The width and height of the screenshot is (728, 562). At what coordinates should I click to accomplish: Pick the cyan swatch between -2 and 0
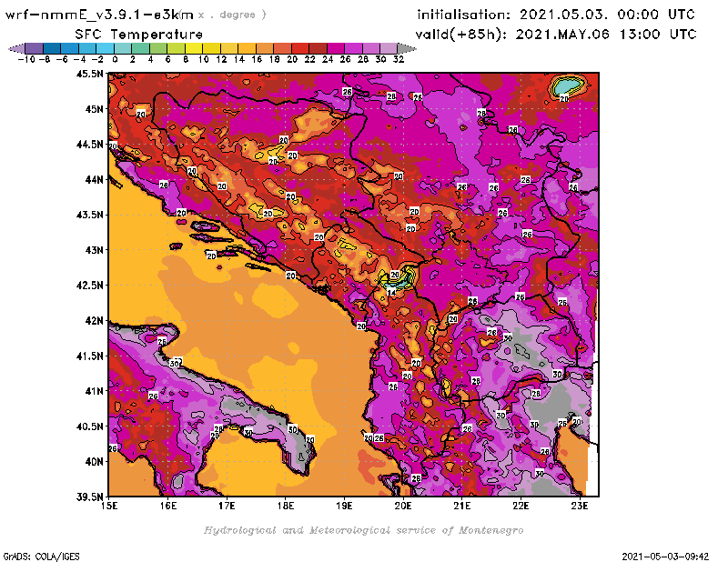point(105,48)
